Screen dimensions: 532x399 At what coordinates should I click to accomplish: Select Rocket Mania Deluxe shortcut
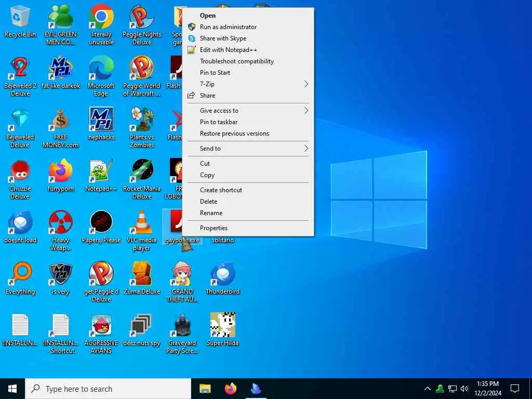pos(142,180)
